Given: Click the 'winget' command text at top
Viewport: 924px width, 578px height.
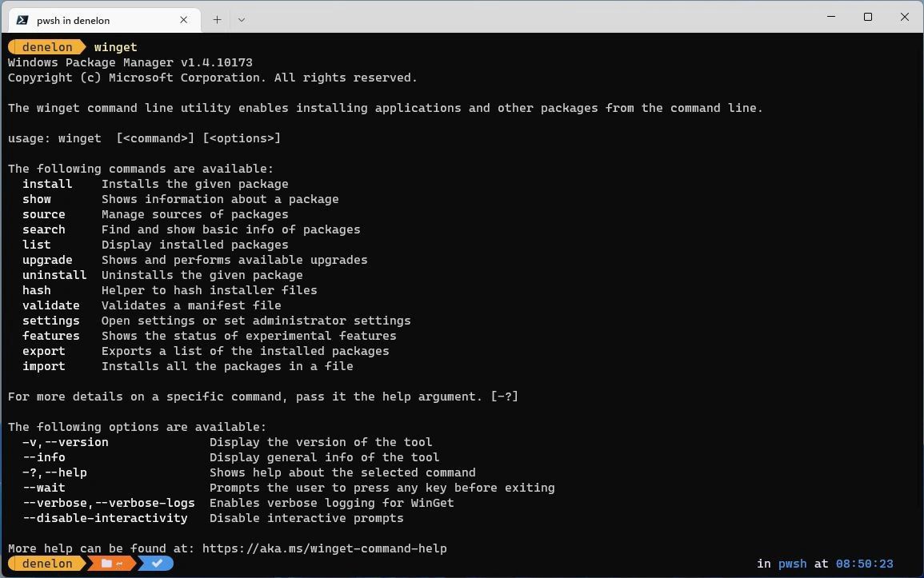Looking at the screenshot, I should click(115, 47).
